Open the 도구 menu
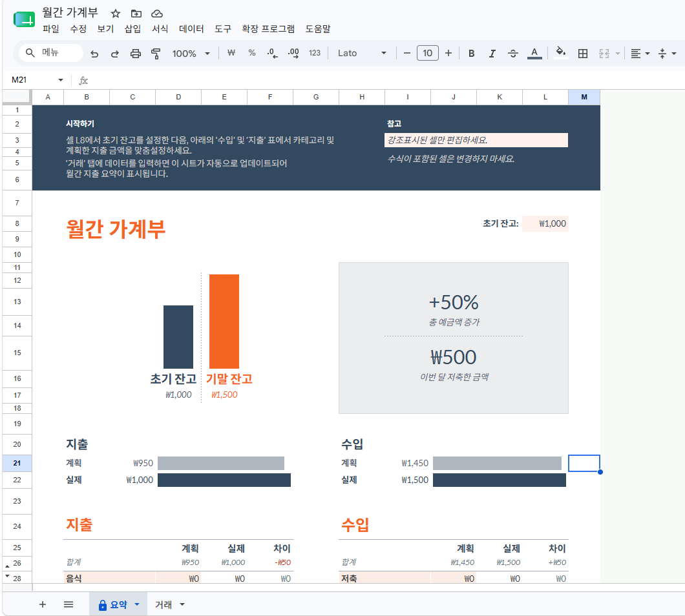The height and width of the screenshot is (616, 685). [223, 29]
